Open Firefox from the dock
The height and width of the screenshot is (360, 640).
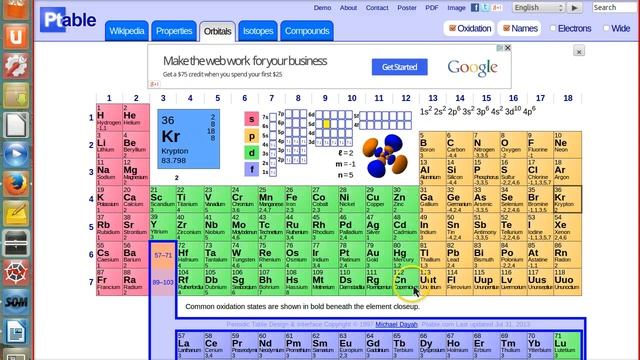click(16, 184)
